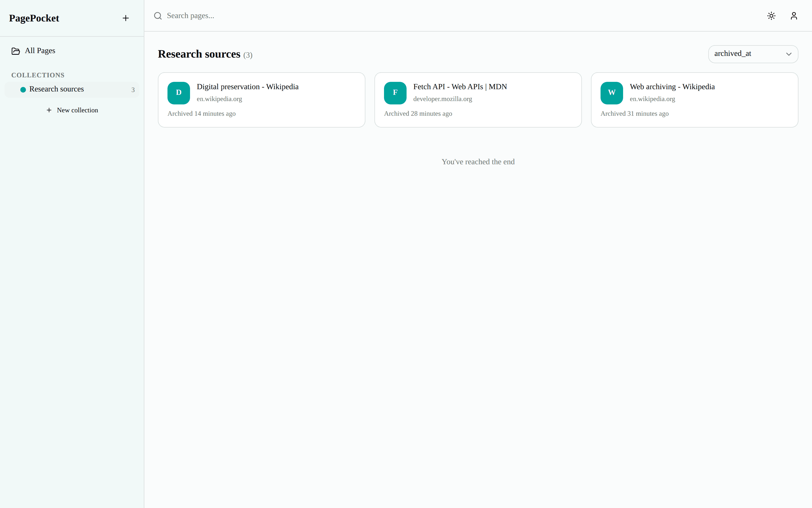Focus the Search pages input field
The height and width of the screenshot is (508, 812).
(x=453, y=16)
